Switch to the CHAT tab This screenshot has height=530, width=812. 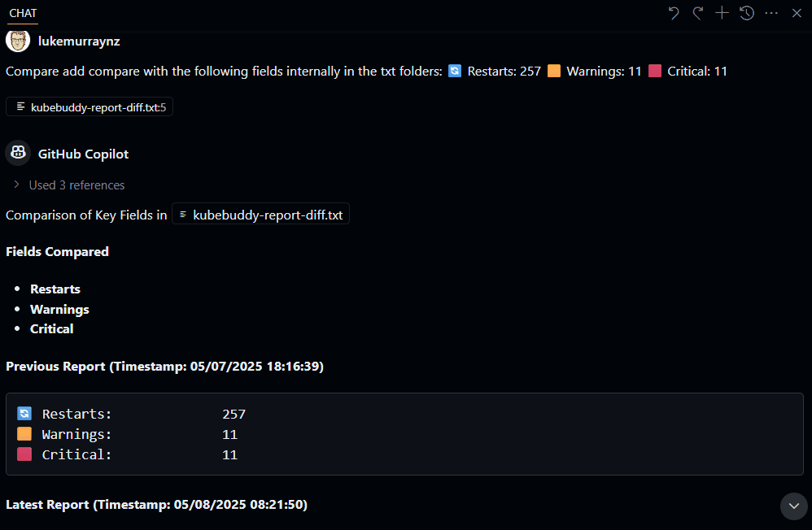click(x=23, y=14)
